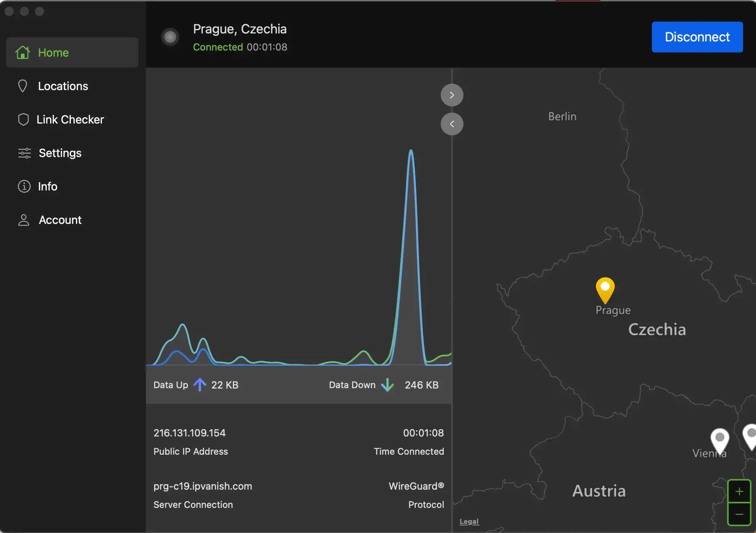Select the Home icon in the sidebar
Screen dimensions: 756x533
[23, 52]
